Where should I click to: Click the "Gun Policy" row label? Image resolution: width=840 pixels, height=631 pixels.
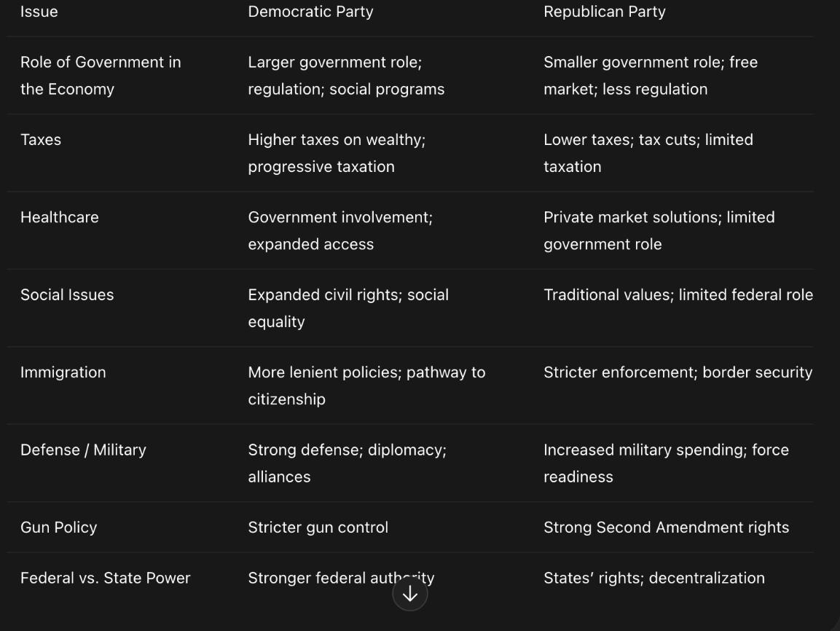pos(58,528)
